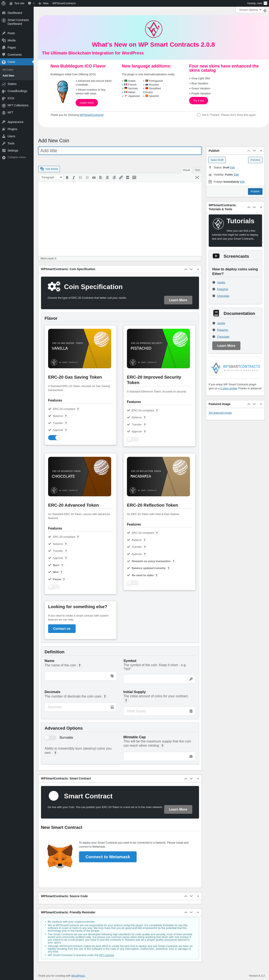Enable the Macadamia flavor toggle

[x=133, y=583]
